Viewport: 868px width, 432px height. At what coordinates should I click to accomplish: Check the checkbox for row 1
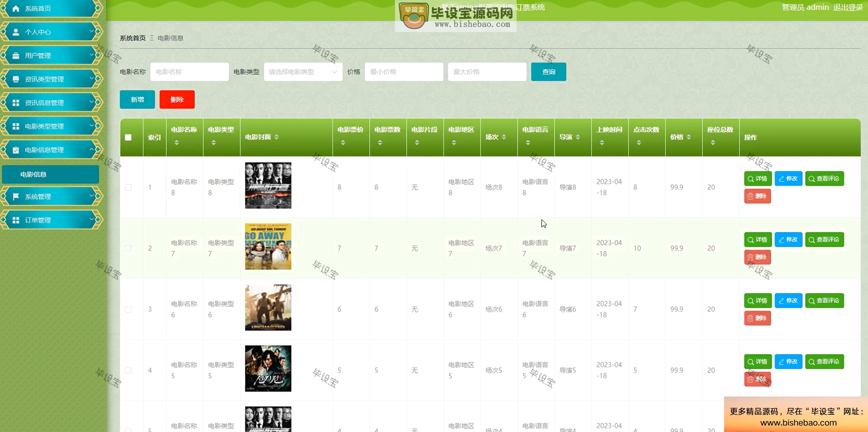[x=128, y=187]
